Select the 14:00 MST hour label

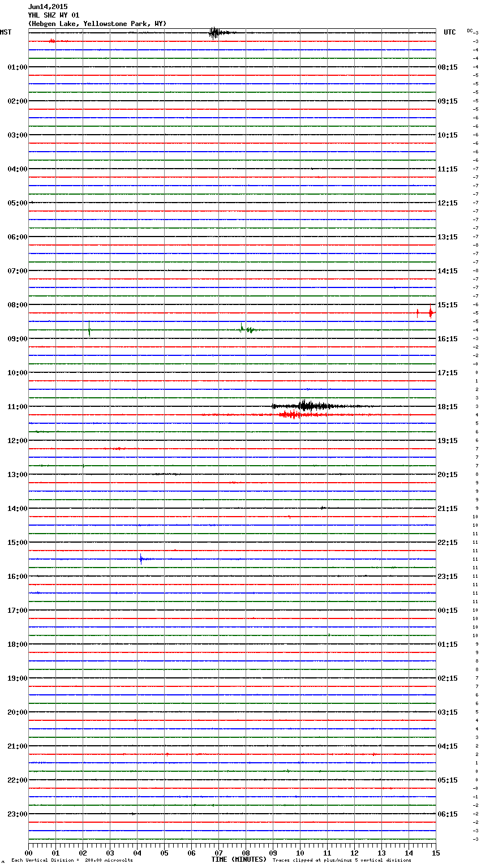click(x=18, y=509)
